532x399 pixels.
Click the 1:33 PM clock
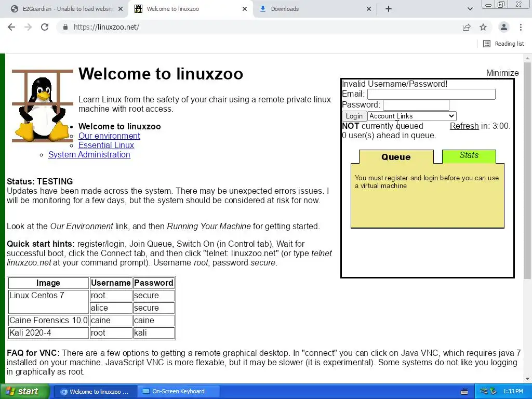tap(513, 392)
